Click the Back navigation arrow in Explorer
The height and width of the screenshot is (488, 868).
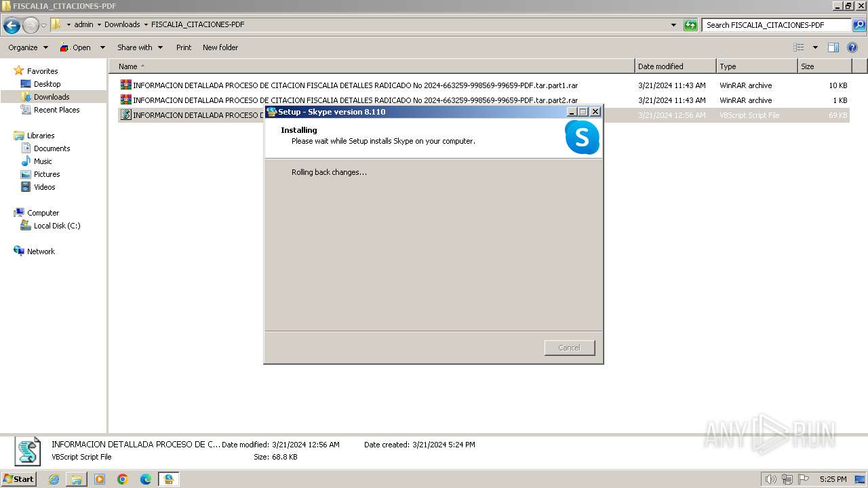pos(12,25)
